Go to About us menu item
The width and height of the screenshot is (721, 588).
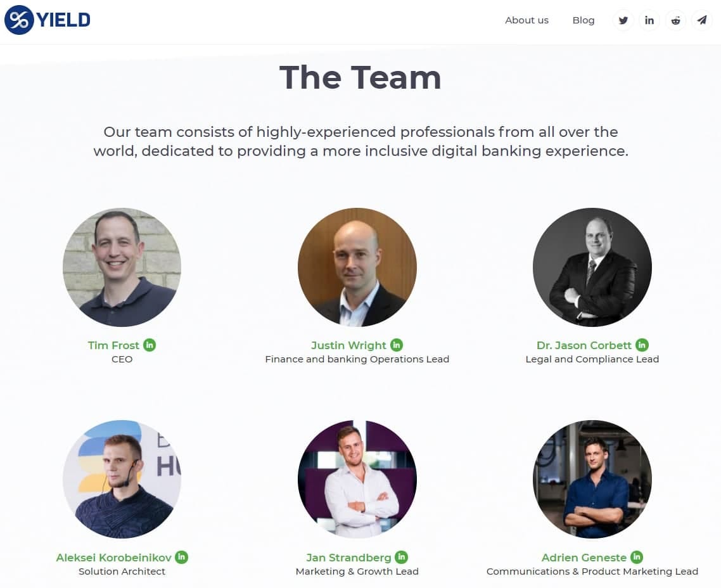coord(526,20)
